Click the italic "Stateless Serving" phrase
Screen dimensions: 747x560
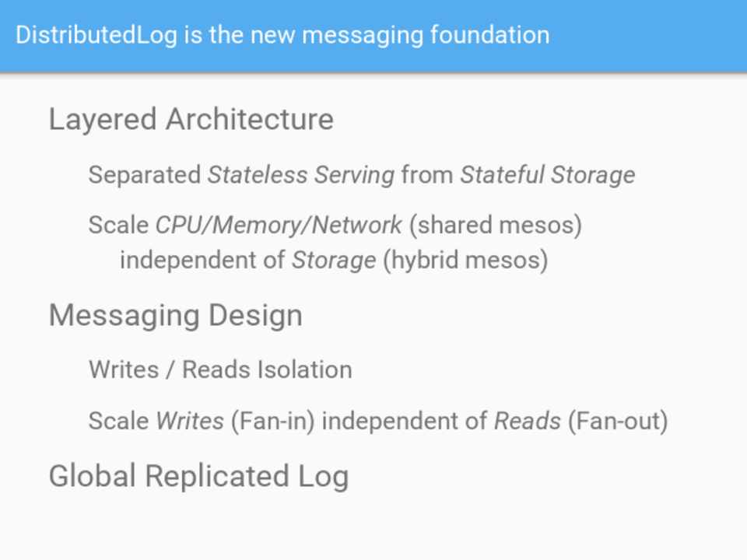coord(301,175)
